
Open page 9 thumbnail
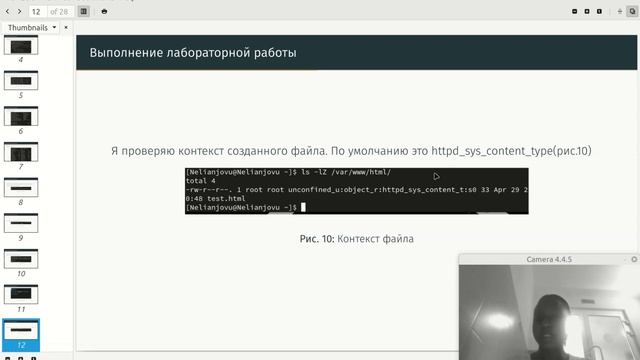[x=21, y=223]
